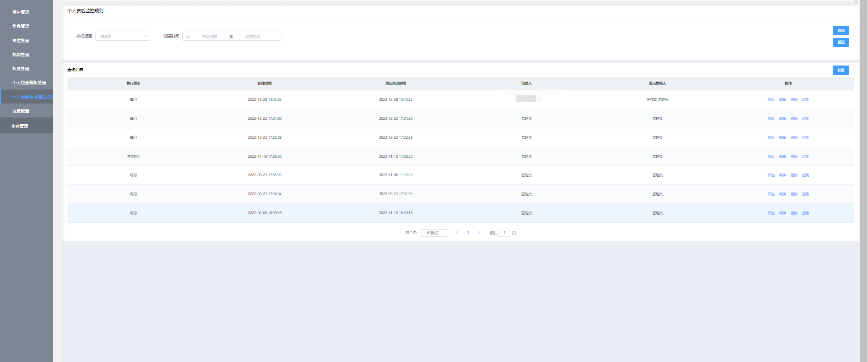Click 筛选 for the 季度(初) row
This screenshot has height=362, width=868.
tap(771, 157)
